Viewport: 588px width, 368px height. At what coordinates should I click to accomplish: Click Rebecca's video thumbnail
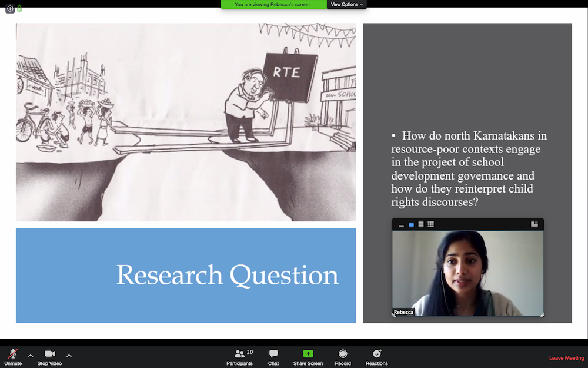467,273
